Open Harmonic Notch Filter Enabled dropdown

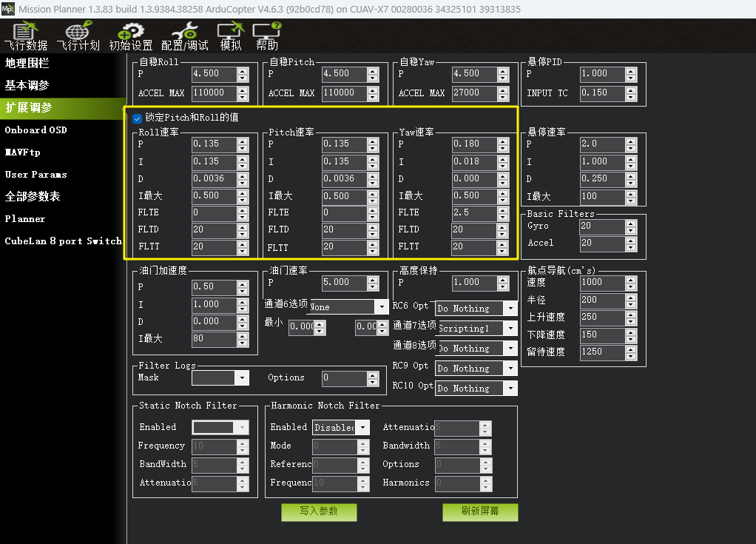pyautogui.click(x=362, y=428)
